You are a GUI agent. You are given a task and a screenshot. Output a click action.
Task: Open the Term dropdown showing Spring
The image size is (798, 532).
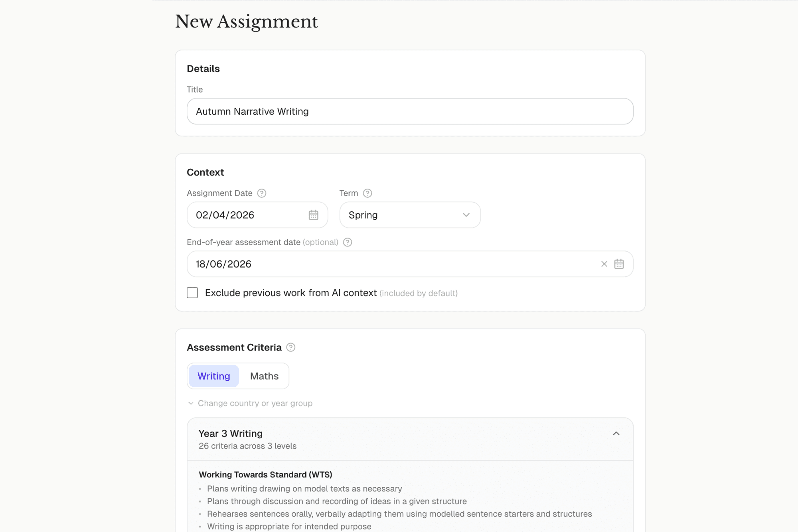(410, 215)
